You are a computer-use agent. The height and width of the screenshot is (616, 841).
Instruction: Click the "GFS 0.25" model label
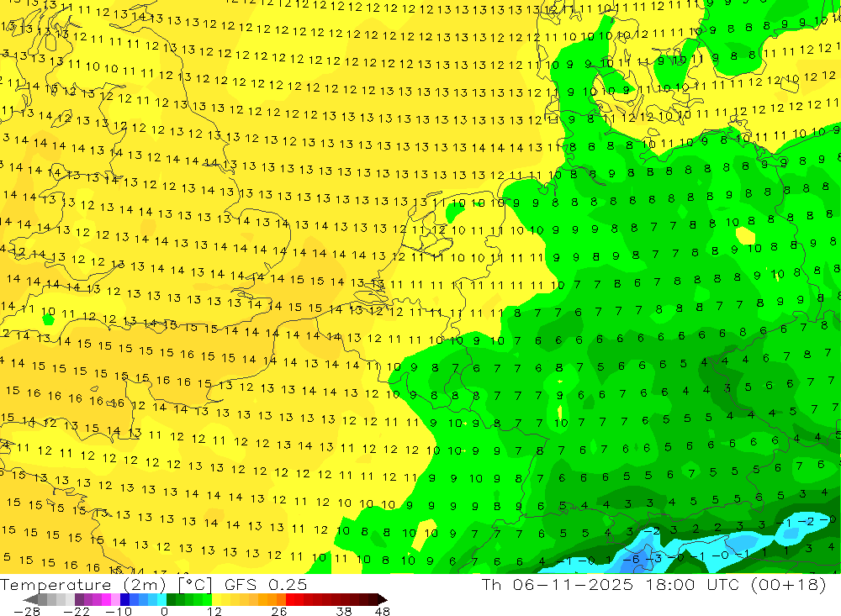(266, 584)
